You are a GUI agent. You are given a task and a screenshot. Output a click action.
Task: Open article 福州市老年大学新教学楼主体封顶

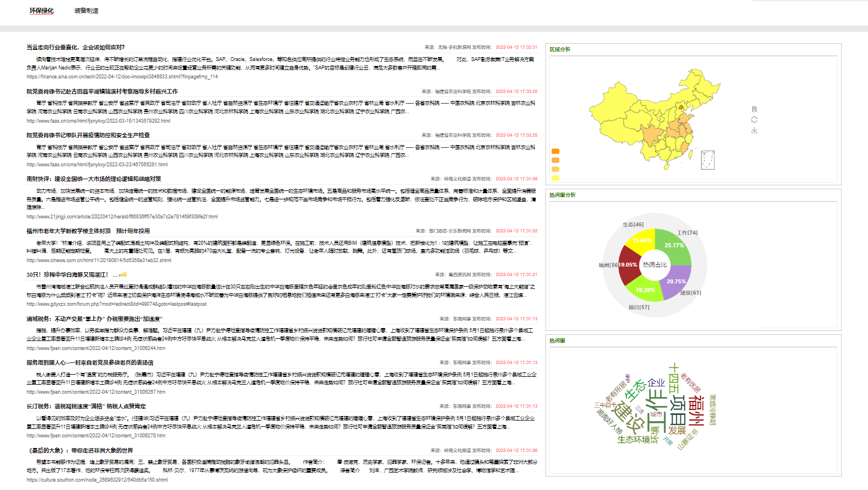click(88, 231)
